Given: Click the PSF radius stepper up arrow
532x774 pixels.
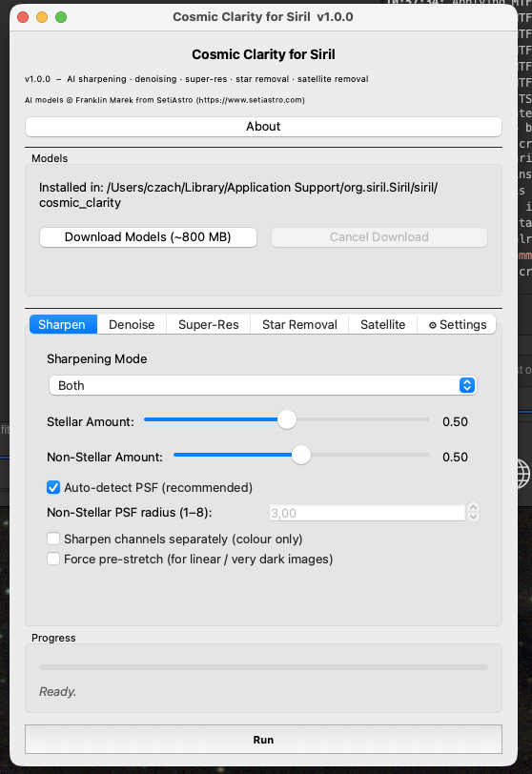Looking at the screenshot, I should pyautogui.click(x=473, y=507).
